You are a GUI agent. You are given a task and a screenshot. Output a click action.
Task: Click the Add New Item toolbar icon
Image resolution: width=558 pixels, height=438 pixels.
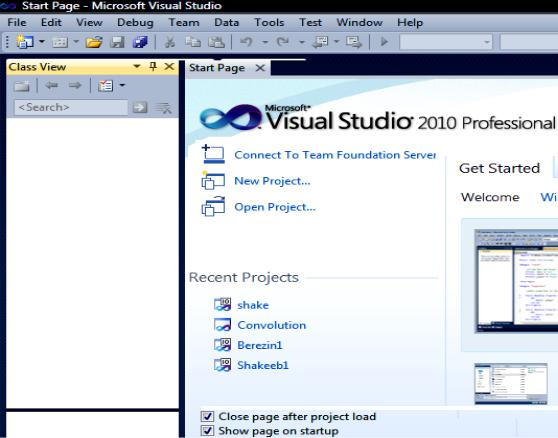[x=60, y=42]
